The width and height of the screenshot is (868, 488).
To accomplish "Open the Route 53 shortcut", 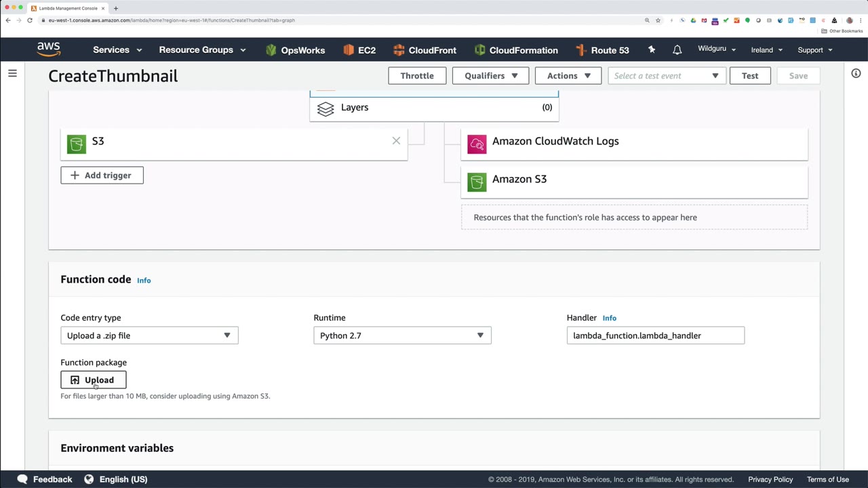I will tap(602, 50).
